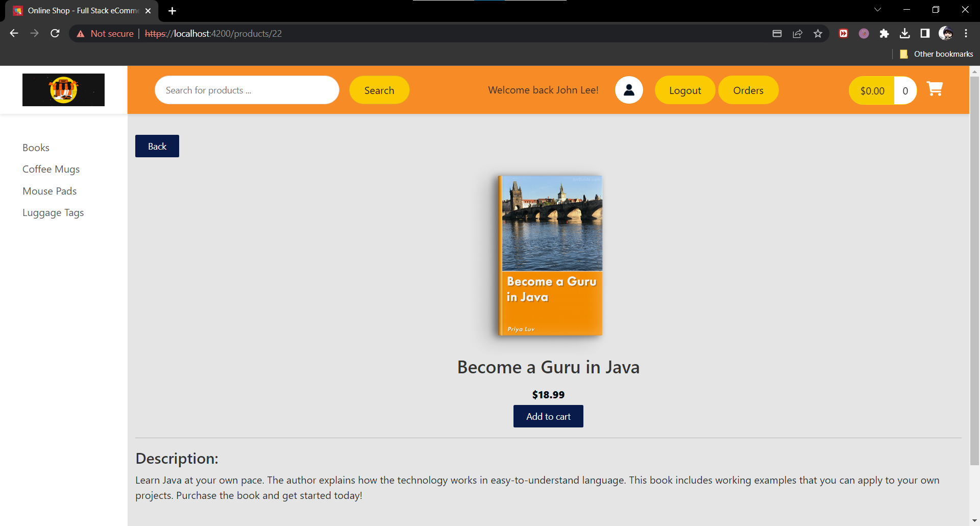Viewport: 980px width, 526px height.
Task: Click the Logout button
Action: pos(684,90)
